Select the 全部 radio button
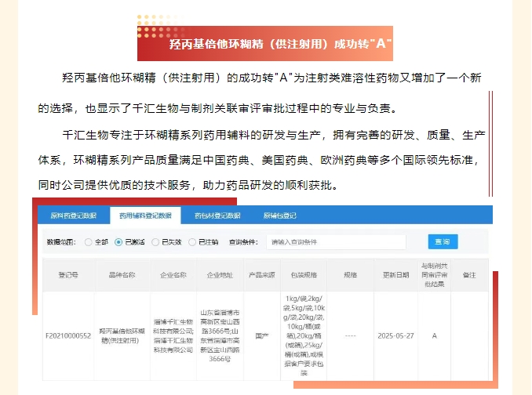The image size is (532, 395). [89, 242]
